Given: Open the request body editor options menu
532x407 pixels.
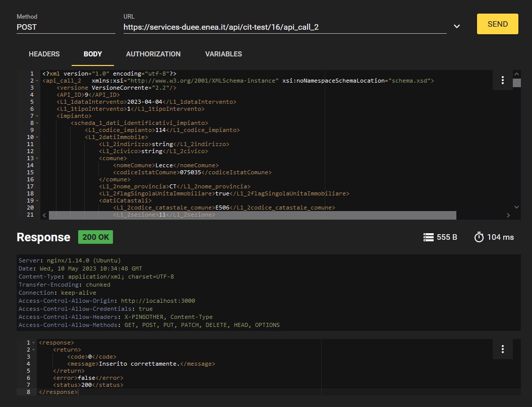Looking at the screenshot, I should (503, 80).
